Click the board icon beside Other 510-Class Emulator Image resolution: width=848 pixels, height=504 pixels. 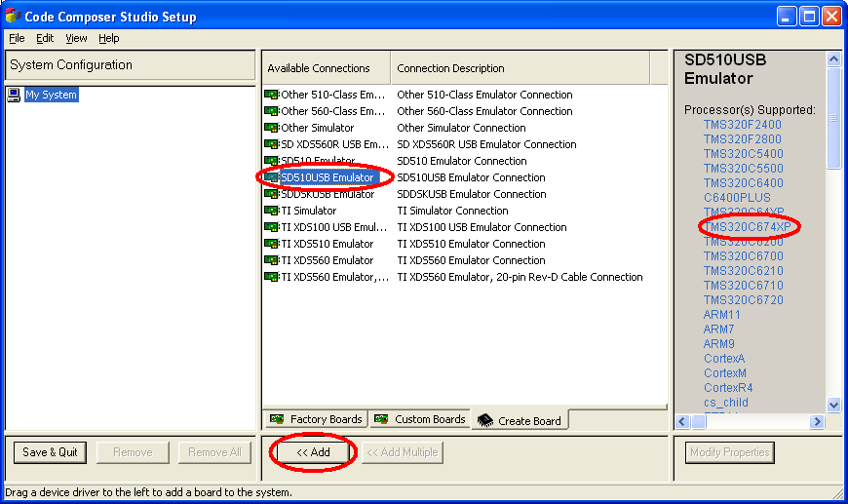pos(271,95)
